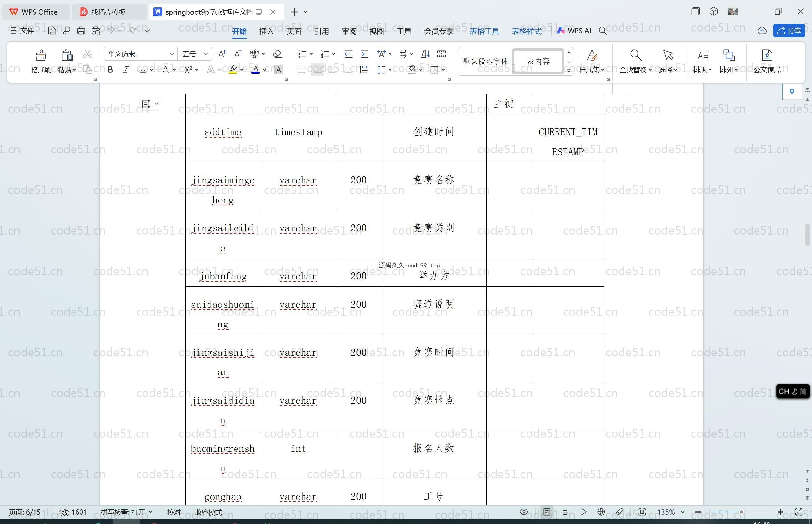
Task: Toggle Underline formatting
Action: 143,70
